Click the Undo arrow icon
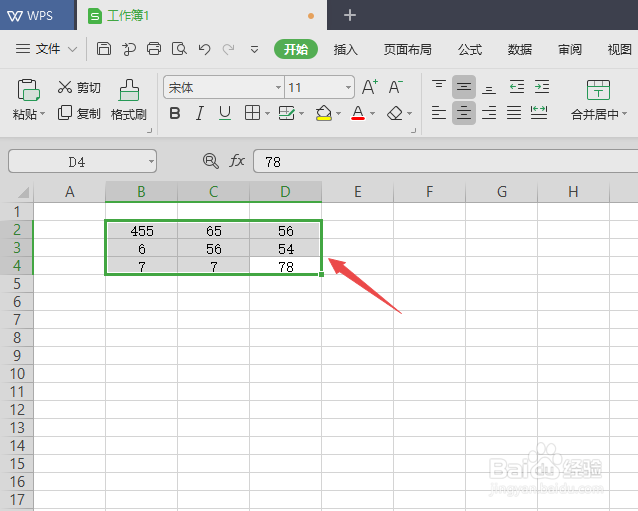 pos(204,49)
